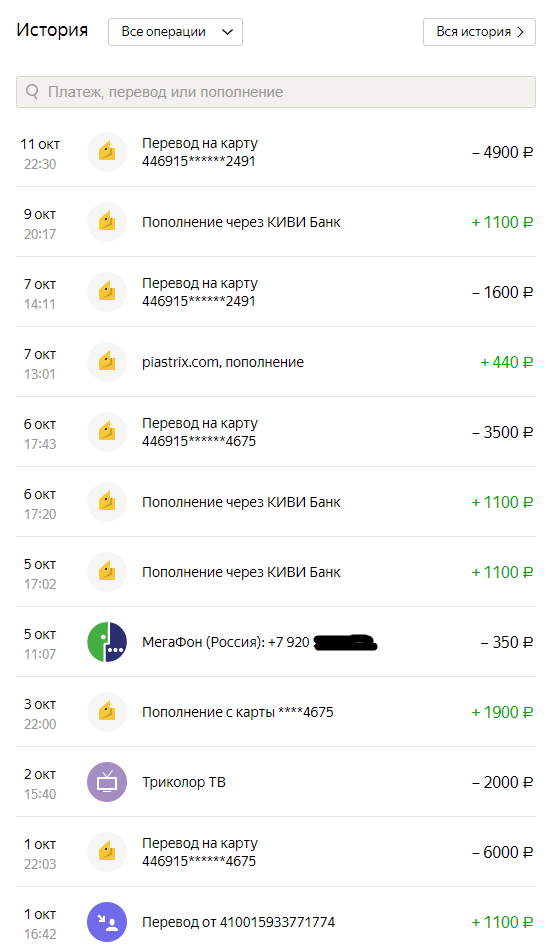552x950 pixels.
Task: Click chevron arrow in Все операции dropdown
Action: click(227, 32)
